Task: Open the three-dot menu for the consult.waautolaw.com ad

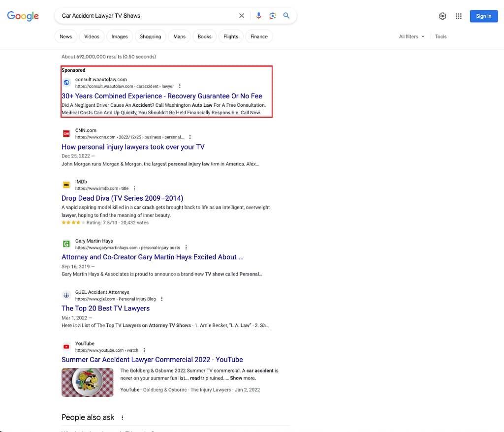Action: pyautogui.click(x=180, y=86)
